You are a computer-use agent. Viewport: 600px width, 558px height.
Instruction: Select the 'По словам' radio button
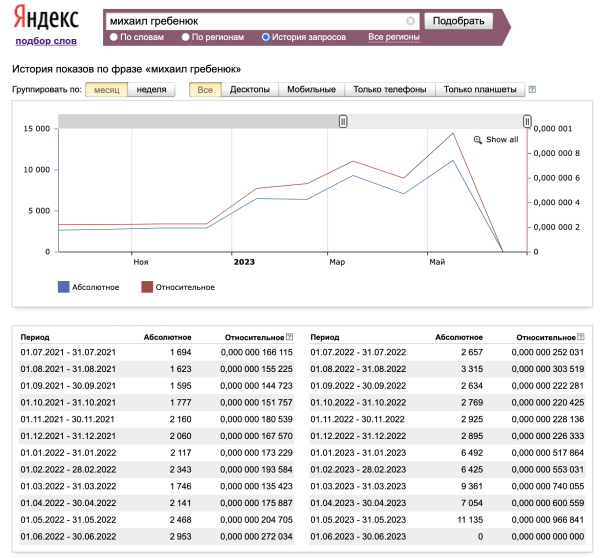(x=114, y=37)
